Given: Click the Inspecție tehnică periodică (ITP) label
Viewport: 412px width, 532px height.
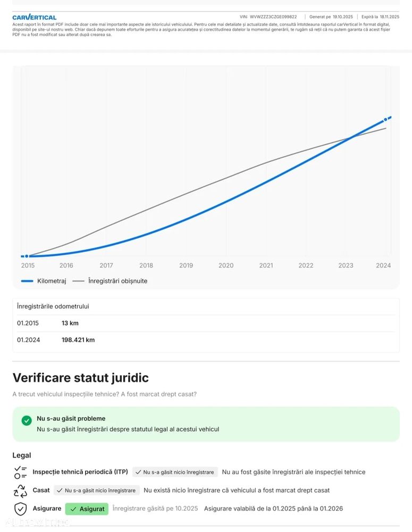Looking at the screenshot, I should click(x=80, y=472).
